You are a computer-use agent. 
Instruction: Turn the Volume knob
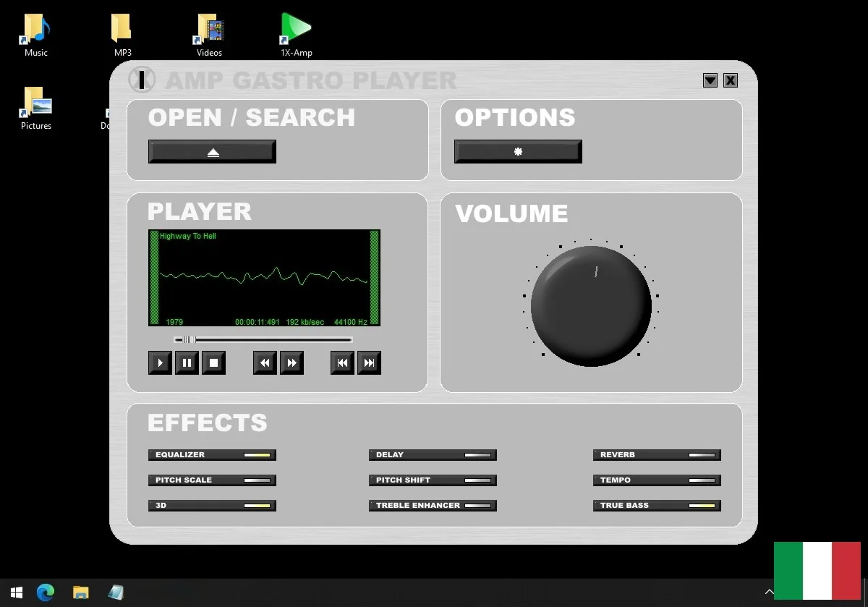591,306
